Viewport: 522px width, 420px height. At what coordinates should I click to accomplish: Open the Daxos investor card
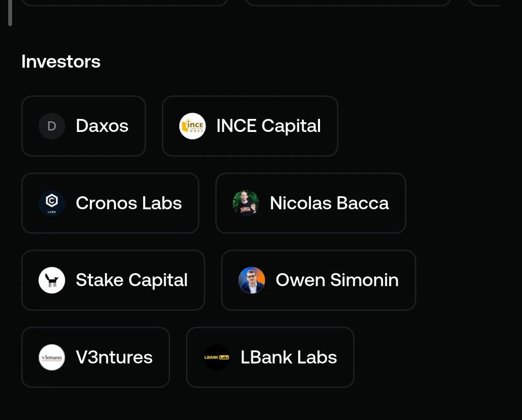[84, 126]
